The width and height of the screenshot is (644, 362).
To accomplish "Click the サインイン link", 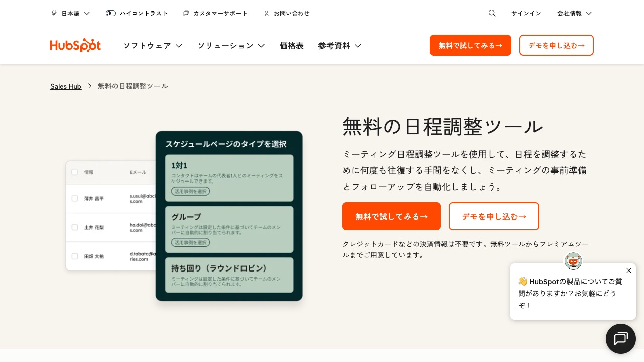I will coord(526,13).
